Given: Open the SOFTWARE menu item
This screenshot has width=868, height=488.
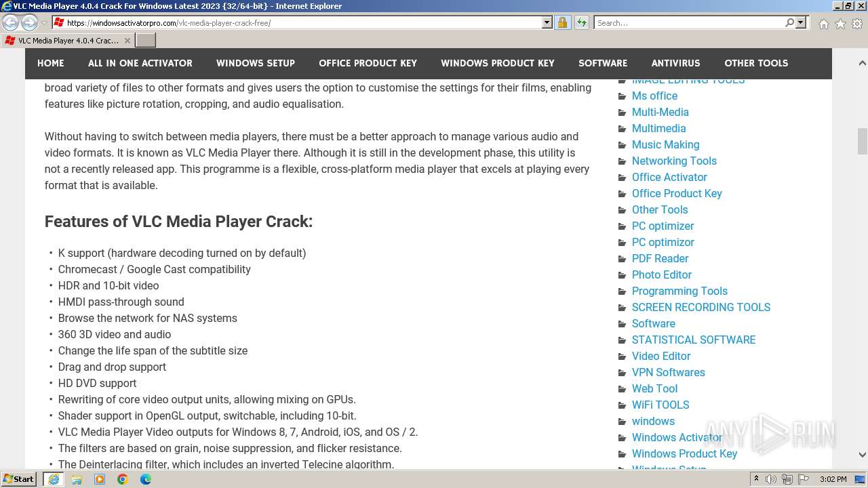Looking at the screenshot, I should 603,63.
